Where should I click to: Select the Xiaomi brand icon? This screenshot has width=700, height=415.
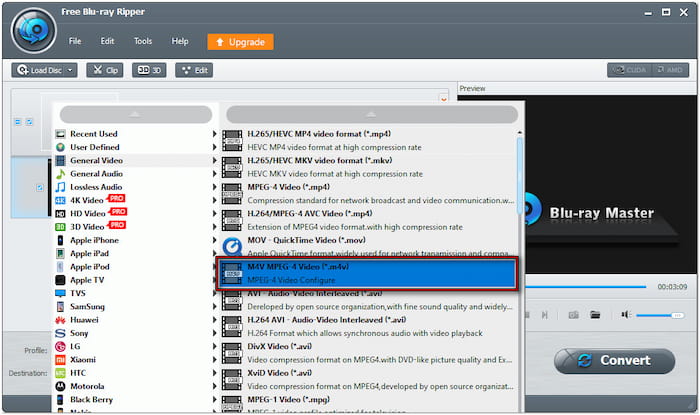(60, 360)
